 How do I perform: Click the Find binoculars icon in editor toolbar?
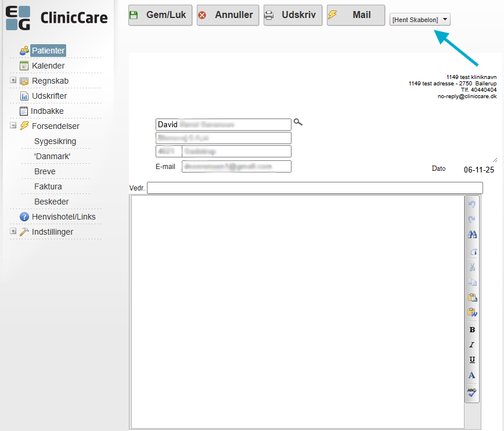(472, 235)
